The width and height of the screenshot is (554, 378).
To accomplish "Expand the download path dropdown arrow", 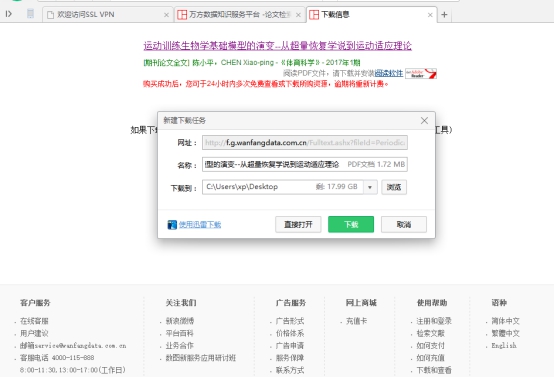I will (370, 187).
